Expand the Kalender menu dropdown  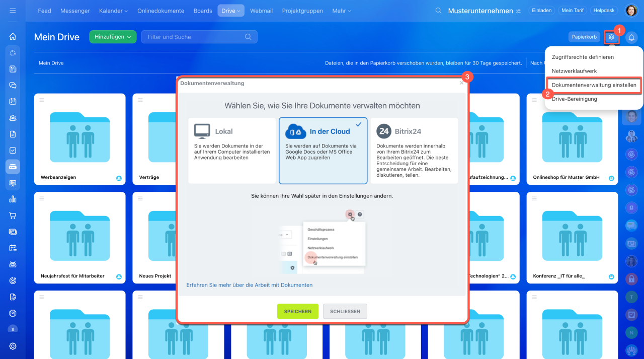point(113,11)
